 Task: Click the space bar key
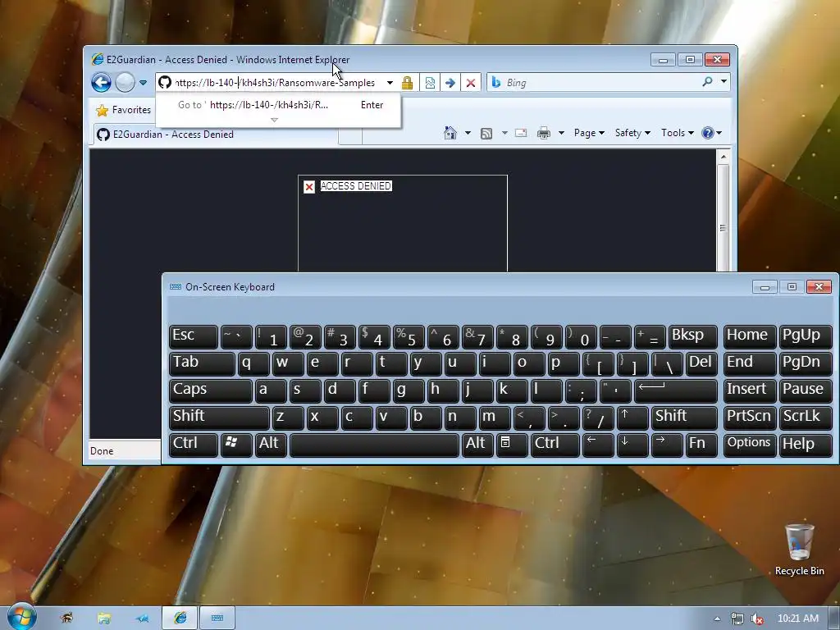[374, 445]
